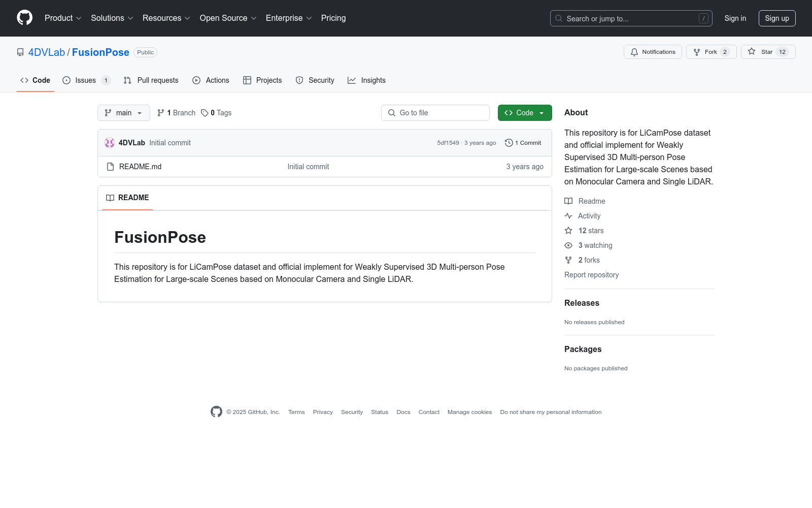Open the Pricing page
Screen dimensions: 812x508
coord(333,18)
